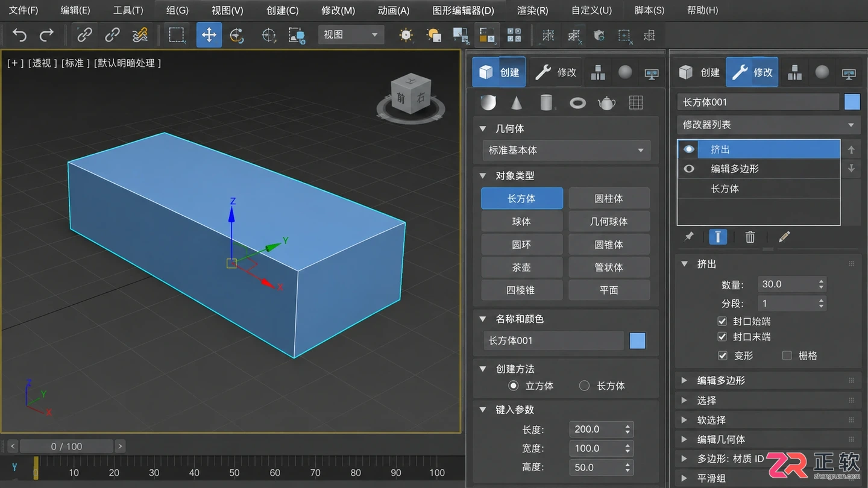This screenshot has height=488, width=868.
Task: Click the pencil configure icon under stack
Action: click(x=784, y=237)
